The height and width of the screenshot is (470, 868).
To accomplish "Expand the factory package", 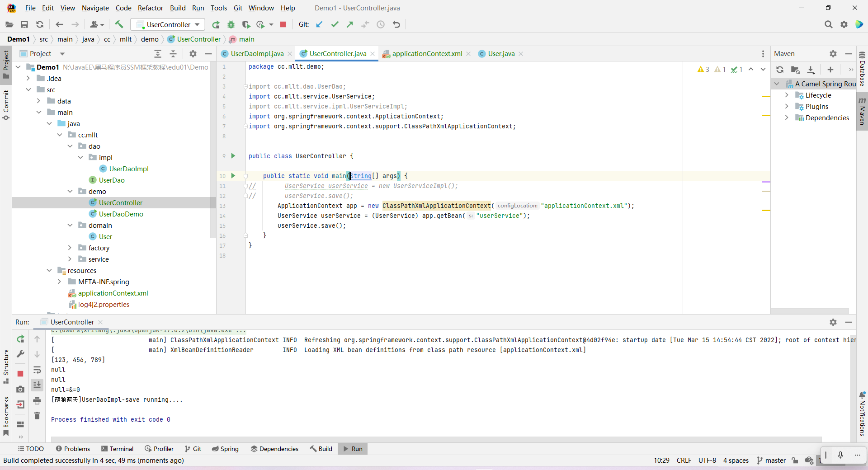I will [70, 248].
